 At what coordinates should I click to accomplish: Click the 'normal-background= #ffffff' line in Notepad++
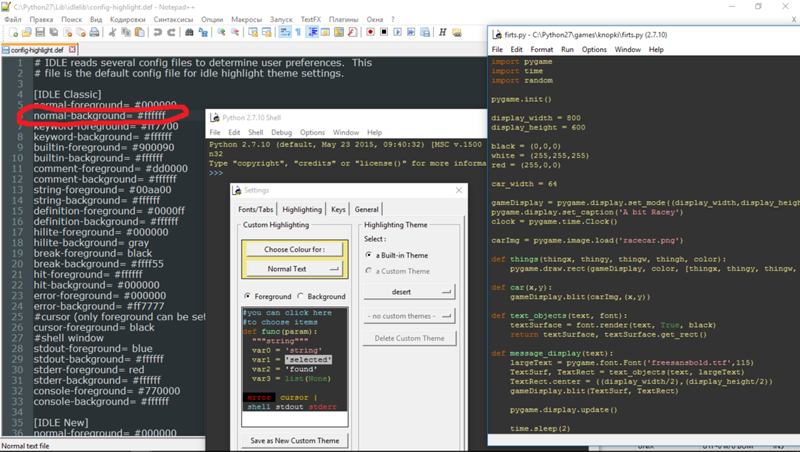point(99,116)
